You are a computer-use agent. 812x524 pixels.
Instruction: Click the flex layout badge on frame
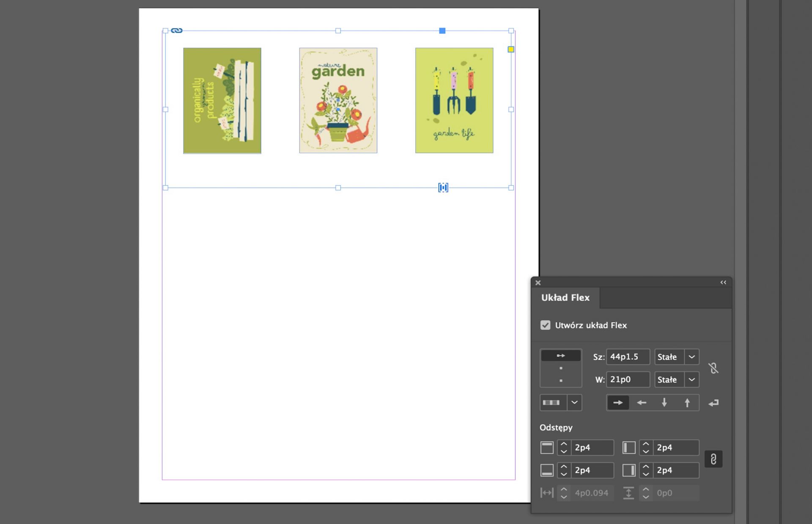[443, 187]
